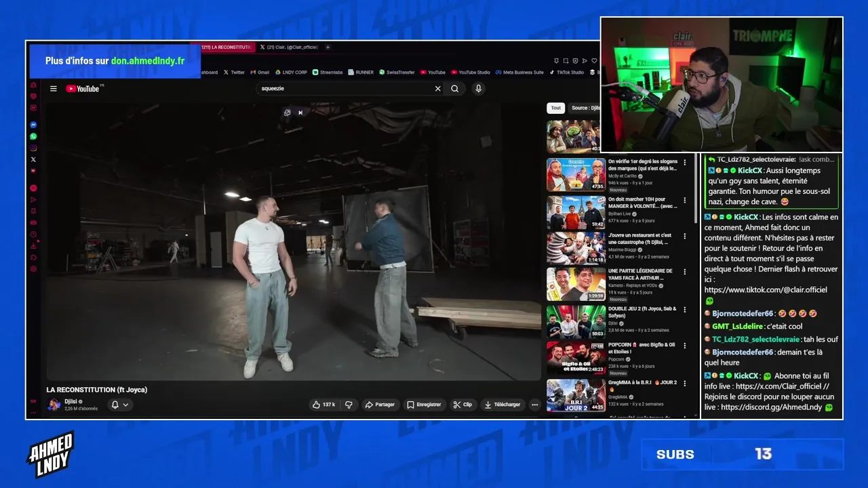Open POPCORN Bigflo & Oli thumbnail
Viewport: 868px width, 488px height.
pos(576,358)
